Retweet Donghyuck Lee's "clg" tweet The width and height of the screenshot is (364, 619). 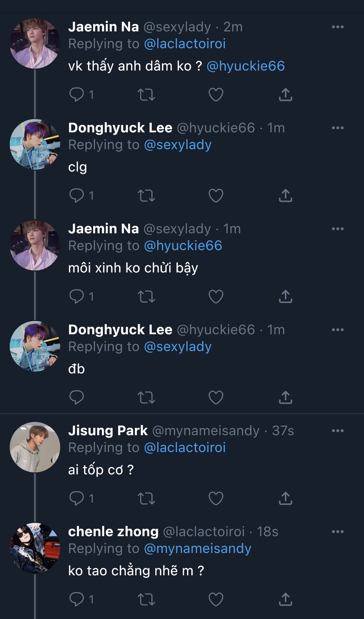pos(146,195)
